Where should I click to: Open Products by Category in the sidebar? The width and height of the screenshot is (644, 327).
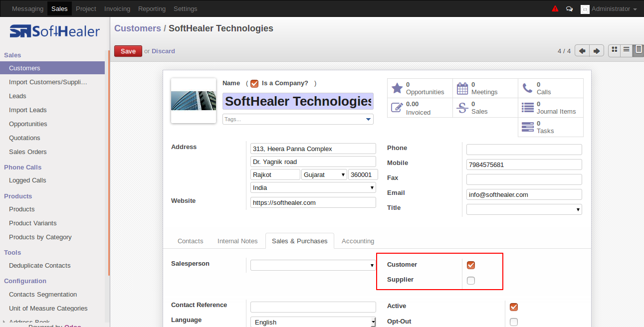tap(52, 237)
